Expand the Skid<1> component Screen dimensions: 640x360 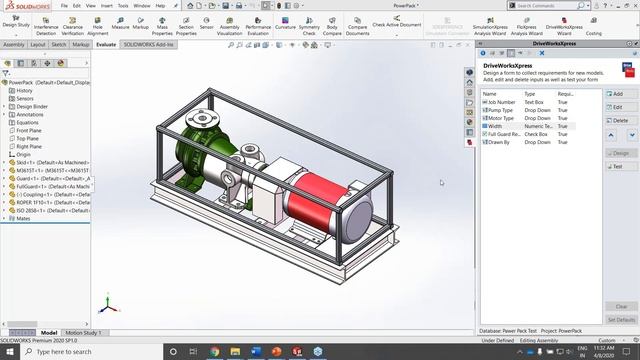pos(4,162)
